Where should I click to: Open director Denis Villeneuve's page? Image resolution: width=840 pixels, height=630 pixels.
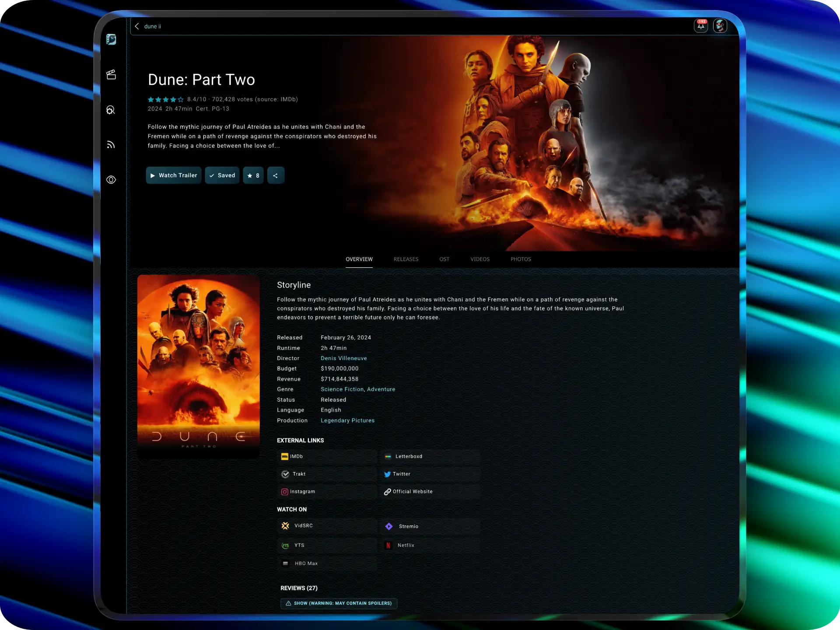coord(344,358)
